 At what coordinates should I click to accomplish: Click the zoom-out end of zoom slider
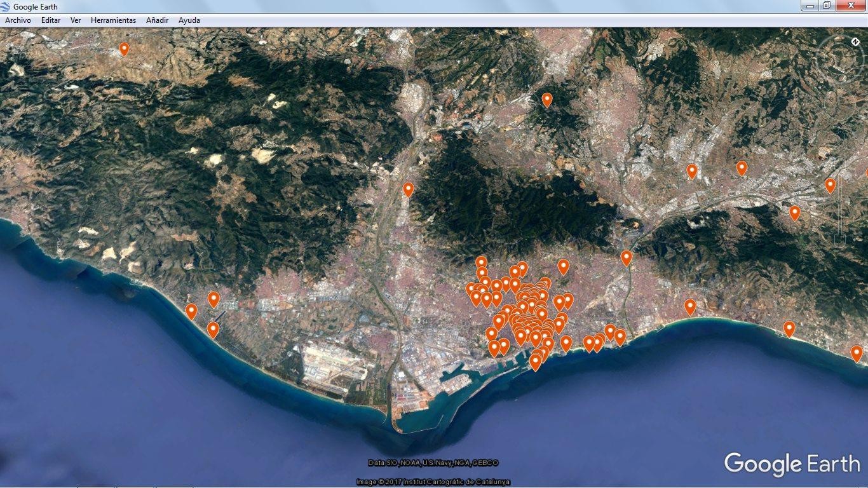(839, 241)
